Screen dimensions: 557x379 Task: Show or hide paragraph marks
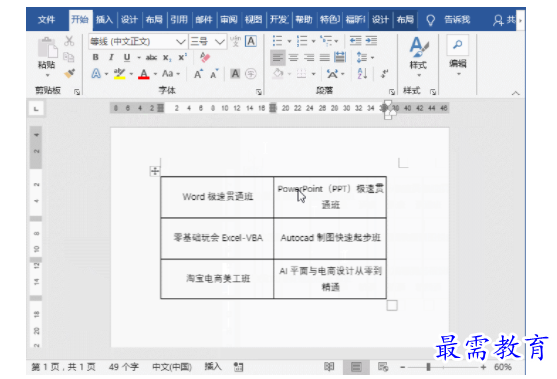click(x=384, y=74)
